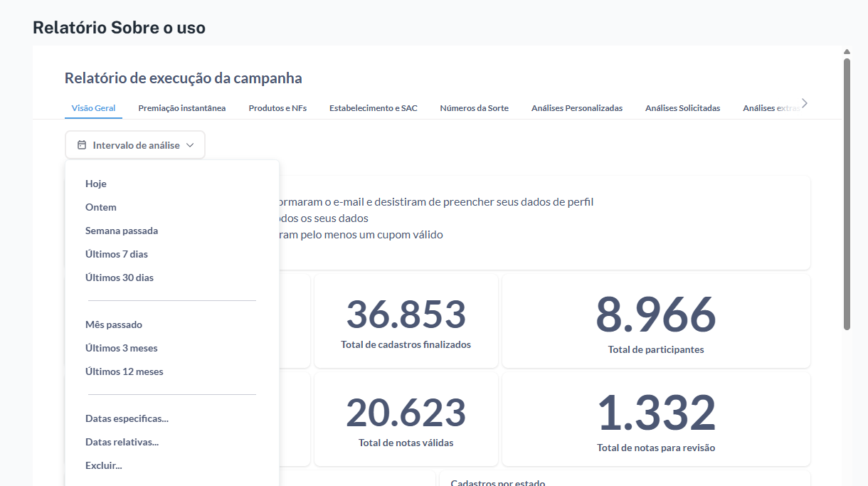Pick Últimos 7 dias option
The height and width of the screenshot is (486, 868).
[x=117, y=254]
